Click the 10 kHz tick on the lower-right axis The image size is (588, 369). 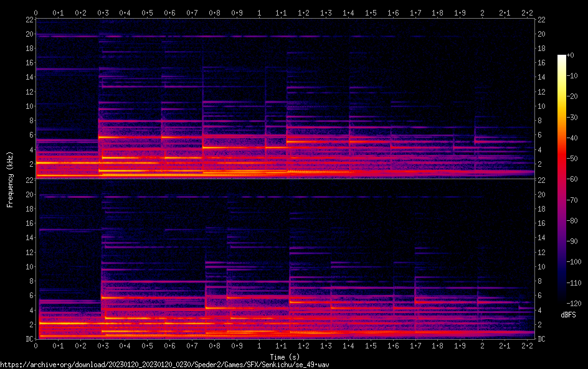pos(542,267)
